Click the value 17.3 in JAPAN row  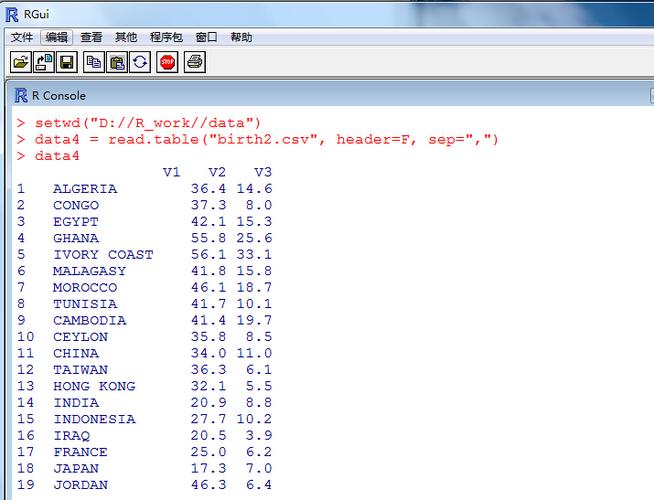pyautogui.click(x=209, y=469)
